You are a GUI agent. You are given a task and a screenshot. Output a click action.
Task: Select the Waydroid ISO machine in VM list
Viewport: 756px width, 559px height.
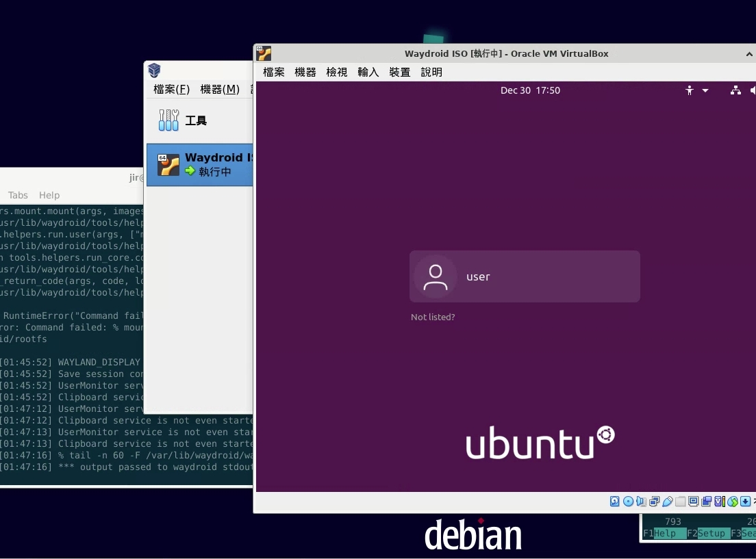tap(199, 165)
